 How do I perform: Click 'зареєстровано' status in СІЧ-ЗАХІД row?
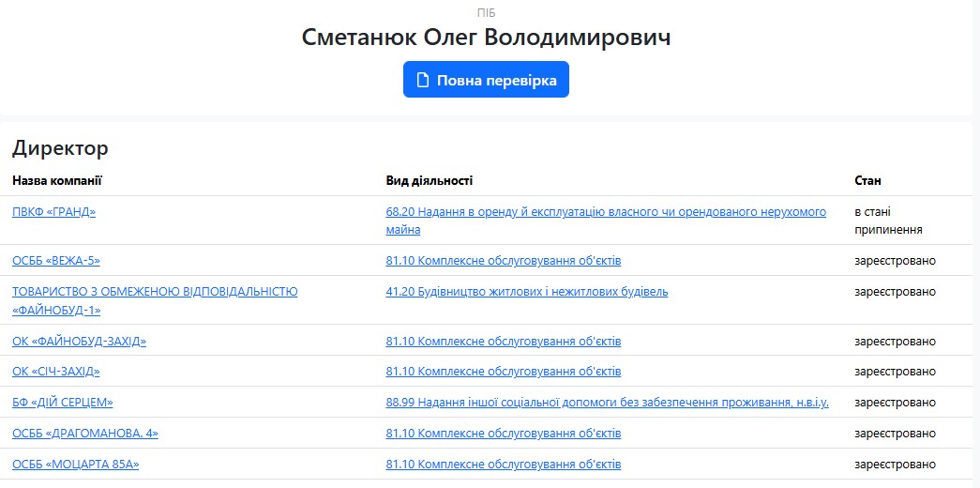[896, 371]
